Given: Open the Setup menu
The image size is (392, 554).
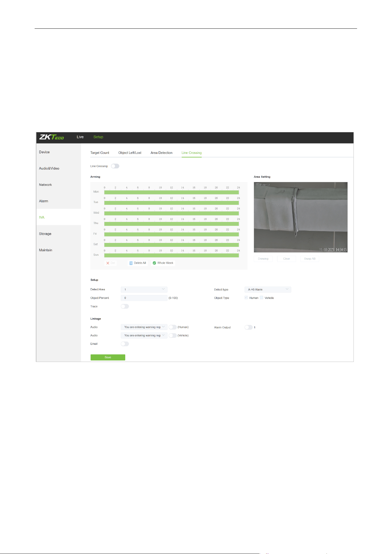Looking at the screenshot, I should point(98,137).
